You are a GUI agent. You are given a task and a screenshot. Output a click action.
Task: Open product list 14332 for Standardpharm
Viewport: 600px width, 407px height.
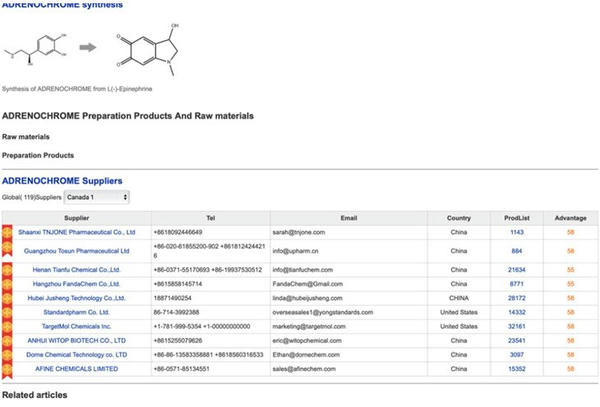[517, 312]
